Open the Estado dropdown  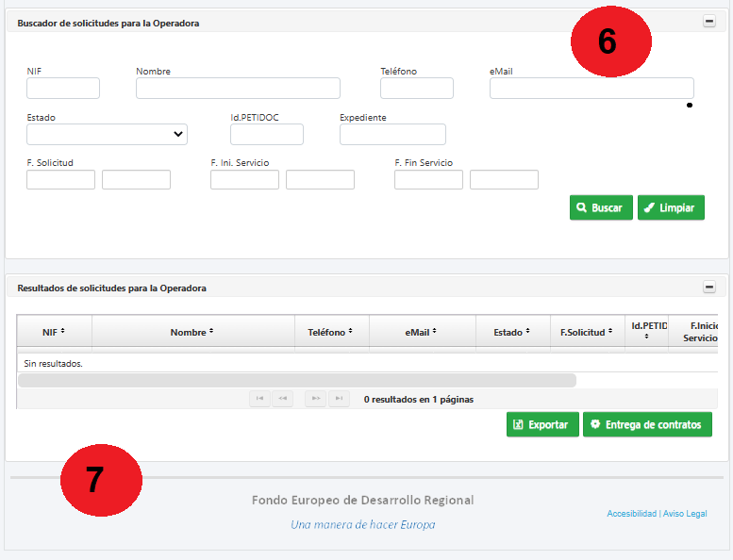click(107, 135)
